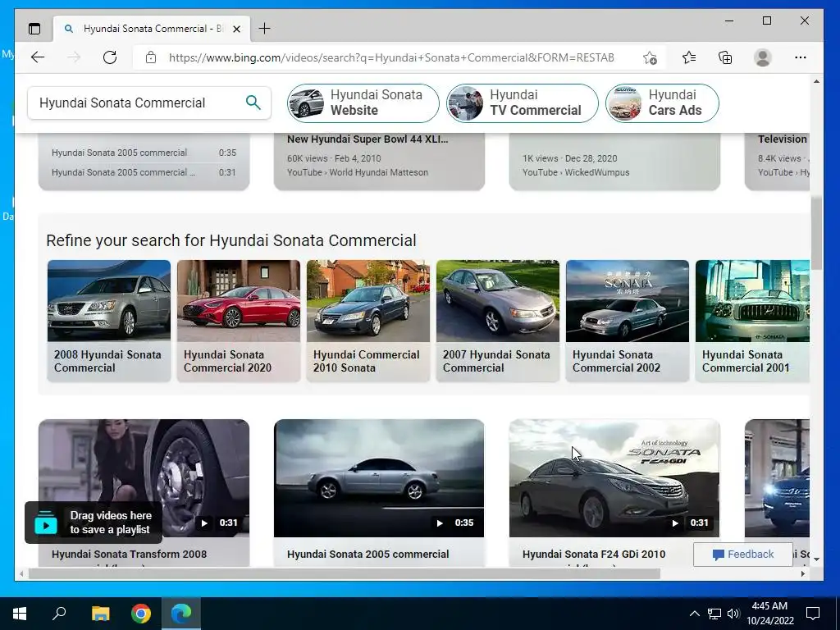Image resolution: width=840 pixels, height=630 pixels.
Task: Click the Refine your search heading
Action: click(231, 240)
